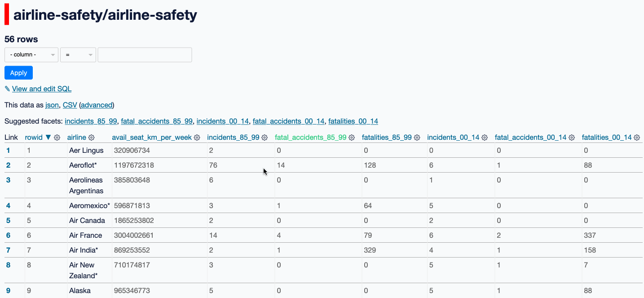Open row link 6 for Air France
644x298 pixels.
(8, 236)
